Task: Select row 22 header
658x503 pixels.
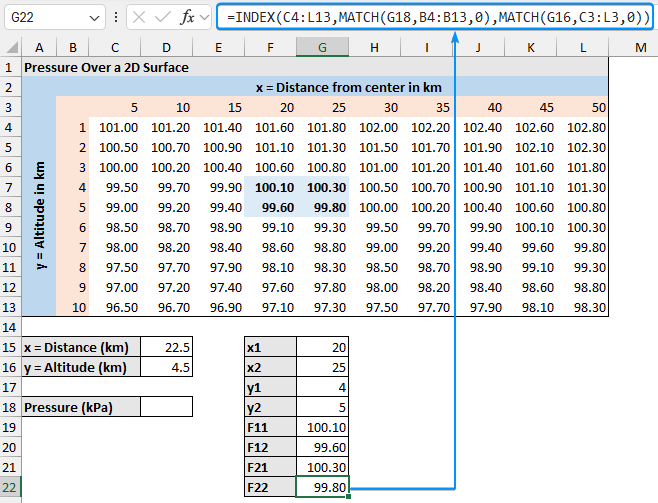Action: [x=10, y=487]
